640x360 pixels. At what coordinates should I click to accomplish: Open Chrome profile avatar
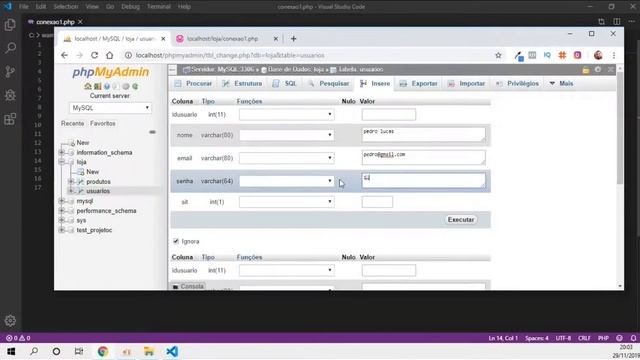(598, 55)
